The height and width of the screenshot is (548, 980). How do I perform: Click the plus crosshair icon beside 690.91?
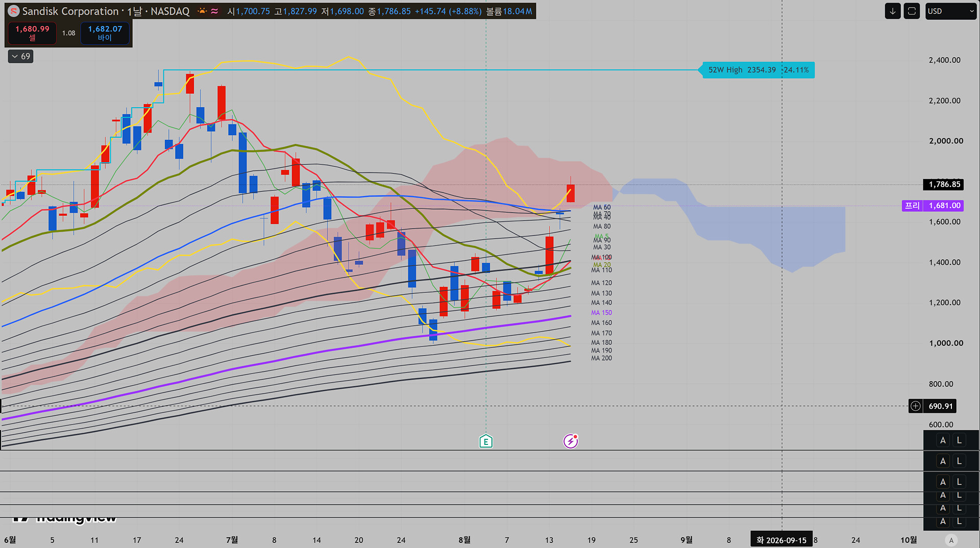point(916,406)
